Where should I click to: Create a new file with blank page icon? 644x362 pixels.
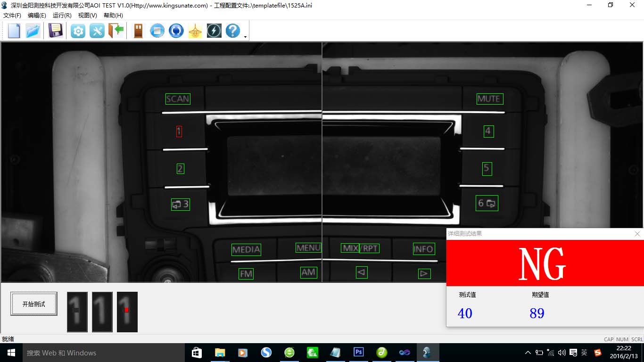tap(14, 31)
